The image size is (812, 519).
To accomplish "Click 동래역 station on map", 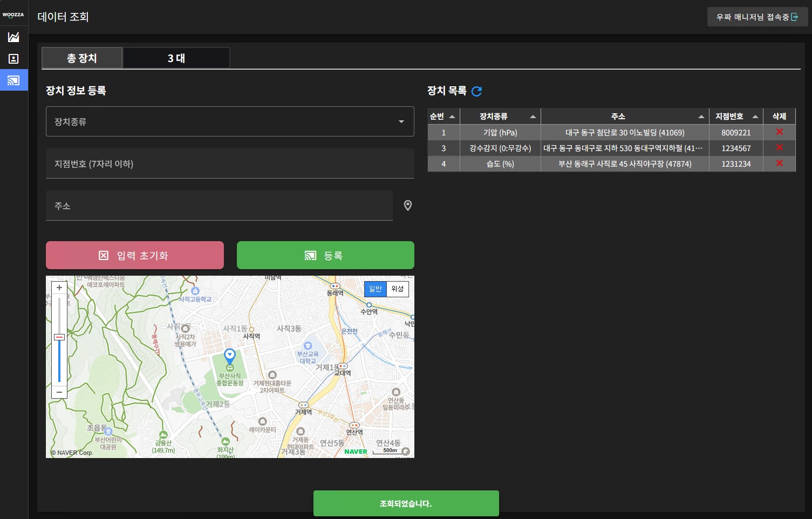I will (x=335, y=290).
